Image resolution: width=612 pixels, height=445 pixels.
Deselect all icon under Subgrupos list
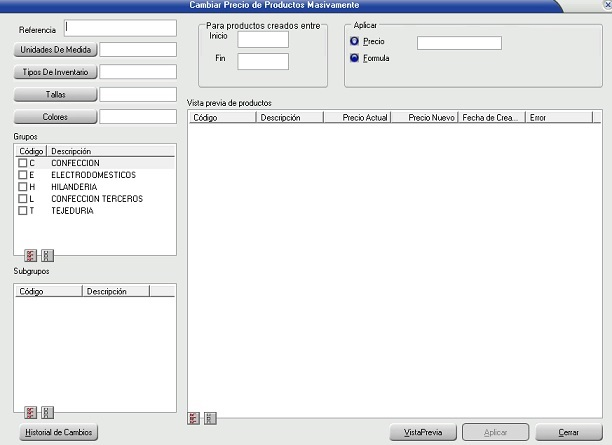48,412
